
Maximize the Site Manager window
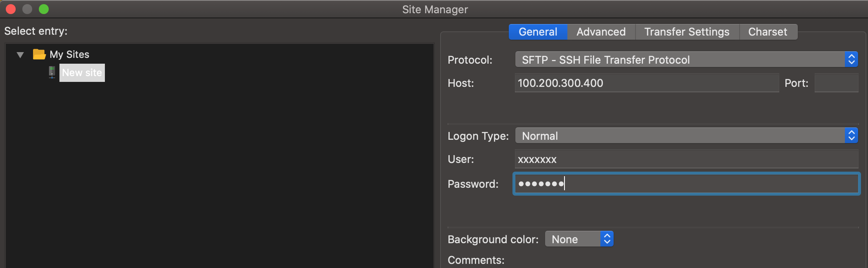click(x=44, y=9)
